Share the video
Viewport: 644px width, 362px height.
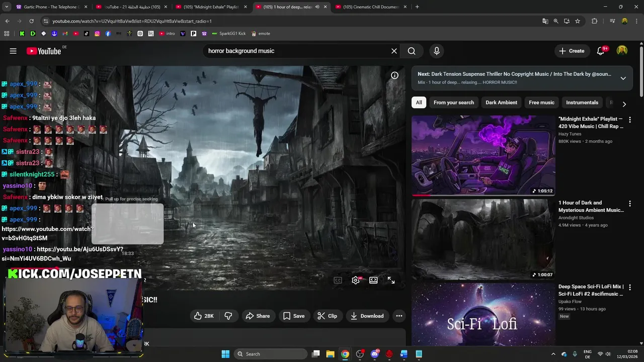[x=258, y=316]
